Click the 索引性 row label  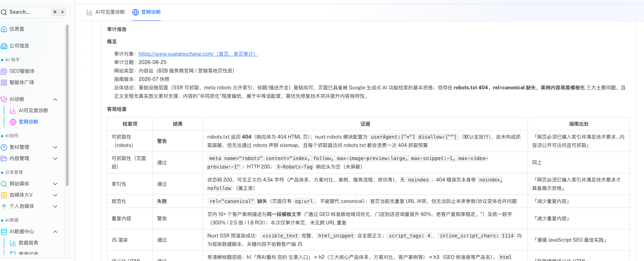[x=119, y=184]
